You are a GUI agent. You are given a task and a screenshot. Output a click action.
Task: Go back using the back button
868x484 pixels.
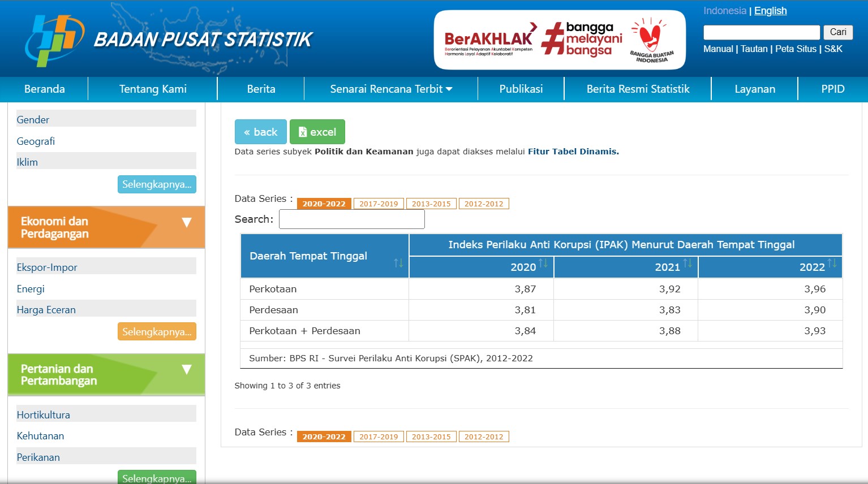pos(260,132)
